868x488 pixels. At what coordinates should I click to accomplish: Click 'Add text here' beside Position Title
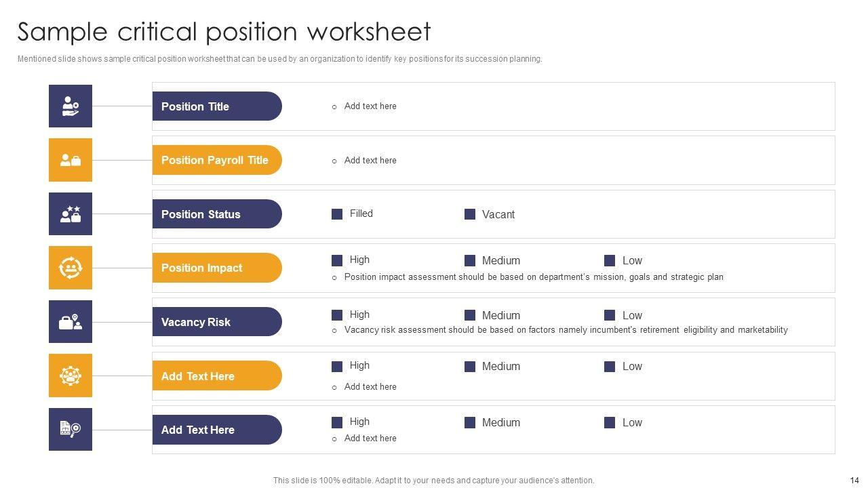tap(370, 106)
